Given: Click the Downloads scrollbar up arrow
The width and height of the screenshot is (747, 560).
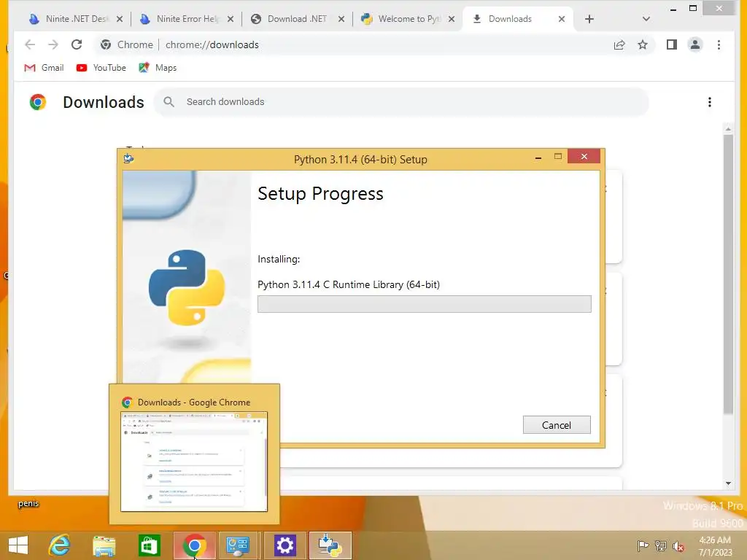Looking at the screenshot, I should coord(728,128).
